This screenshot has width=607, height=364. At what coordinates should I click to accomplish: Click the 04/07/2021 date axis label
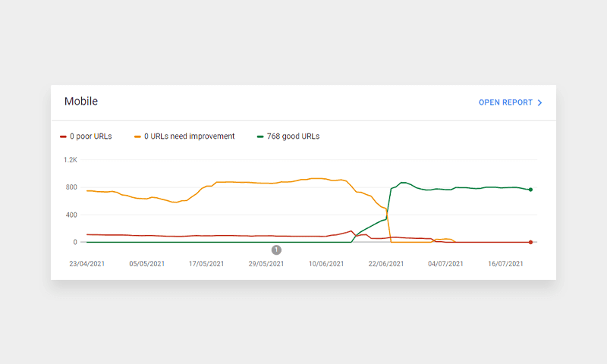click(445, 264)
